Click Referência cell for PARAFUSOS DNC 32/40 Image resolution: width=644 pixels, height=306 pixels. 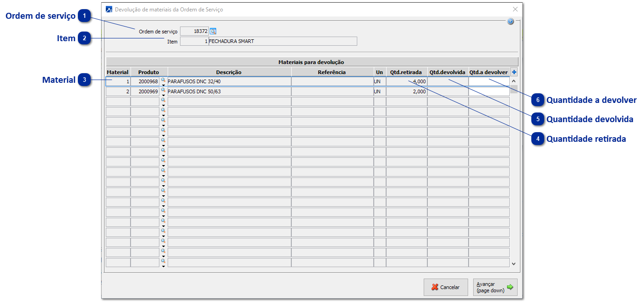tap(332, 81)
